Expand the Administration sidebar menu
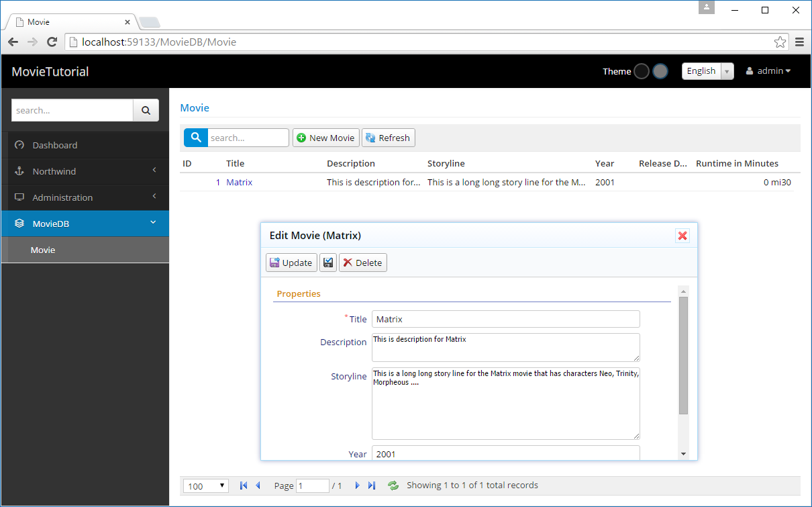 [85, 197]
